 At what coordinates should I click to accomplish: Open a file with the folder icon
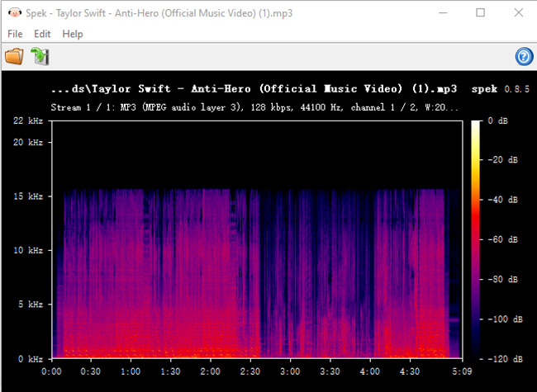[x=14, y=56]
